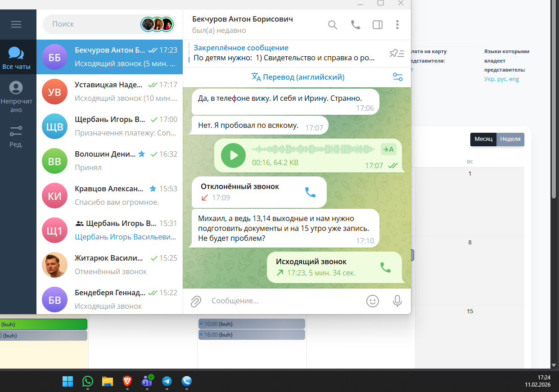Screen dimensions: 559x392
Task: Seek in the voice message waveform
Action: pyautogui.click(x=313, y=149)
